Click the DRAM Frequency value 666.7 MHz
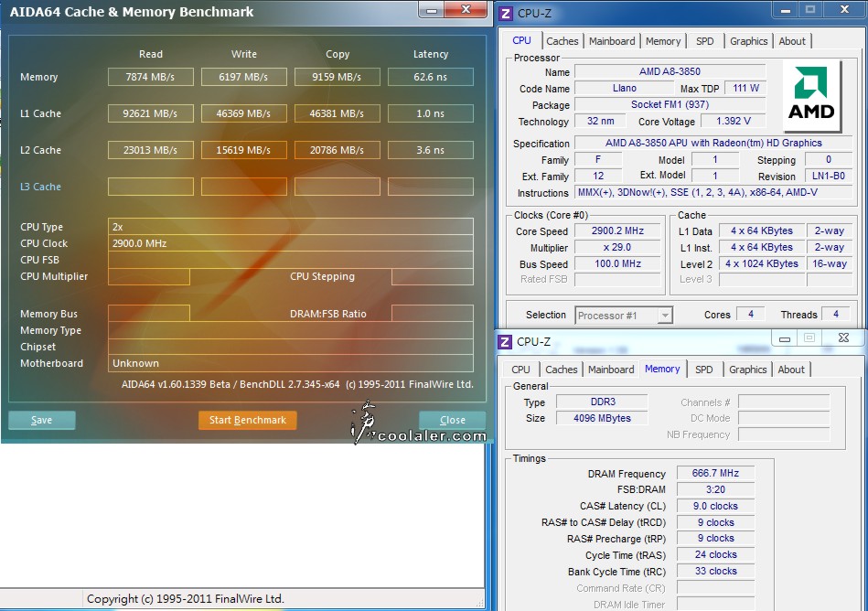 click(x=716, y=473)
